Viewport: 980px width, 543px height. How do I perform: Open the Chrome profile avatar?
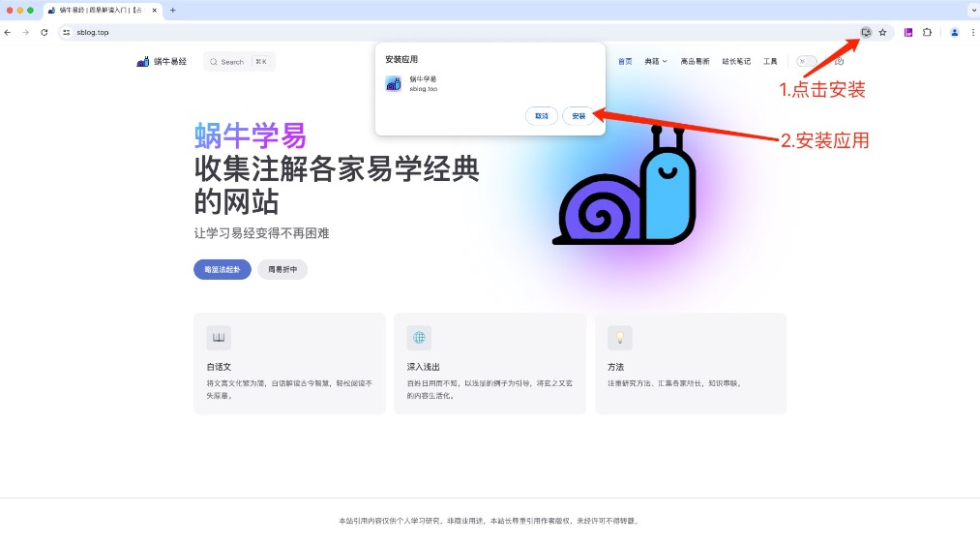pyautogui.click(x=955, y=33)
